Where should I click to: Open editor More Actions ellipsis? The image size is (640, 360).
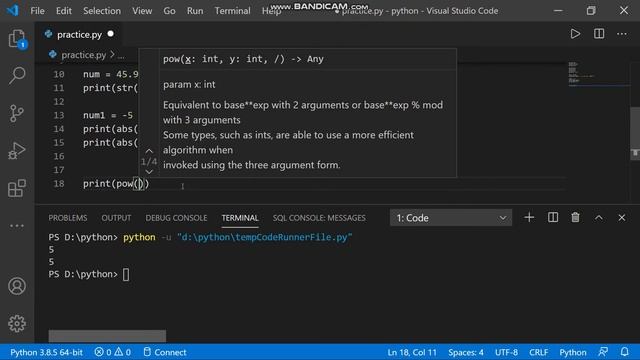(x=622, y=34)
